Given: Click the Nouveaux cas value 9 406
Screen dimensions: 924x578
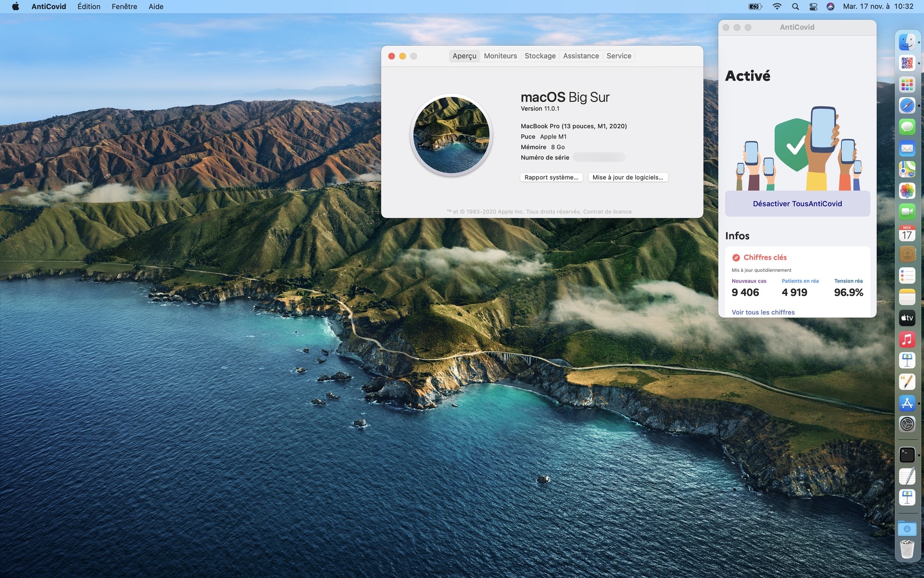Looking at the screenshot, I should click(745, 292).
